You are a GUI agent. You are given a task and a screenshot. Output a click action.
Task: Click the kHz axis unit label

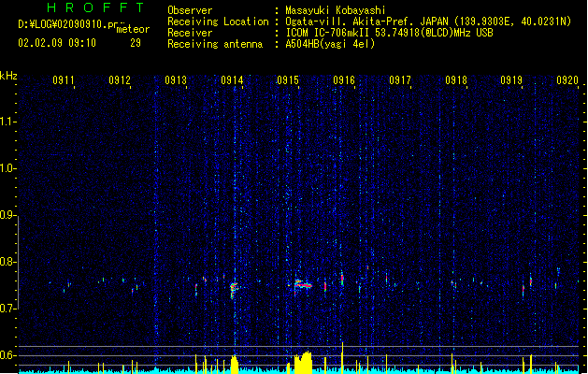8,76
